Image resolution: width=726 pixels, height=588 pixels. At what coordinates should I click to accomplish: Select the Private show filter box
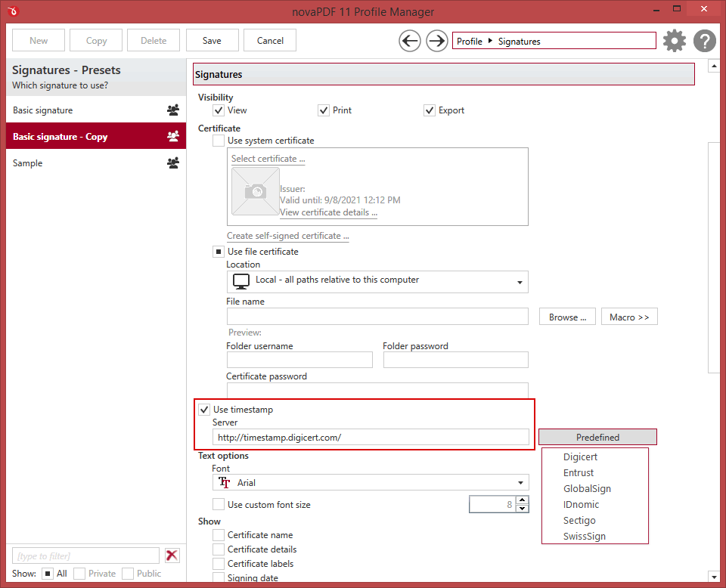[x=79, y=574]
